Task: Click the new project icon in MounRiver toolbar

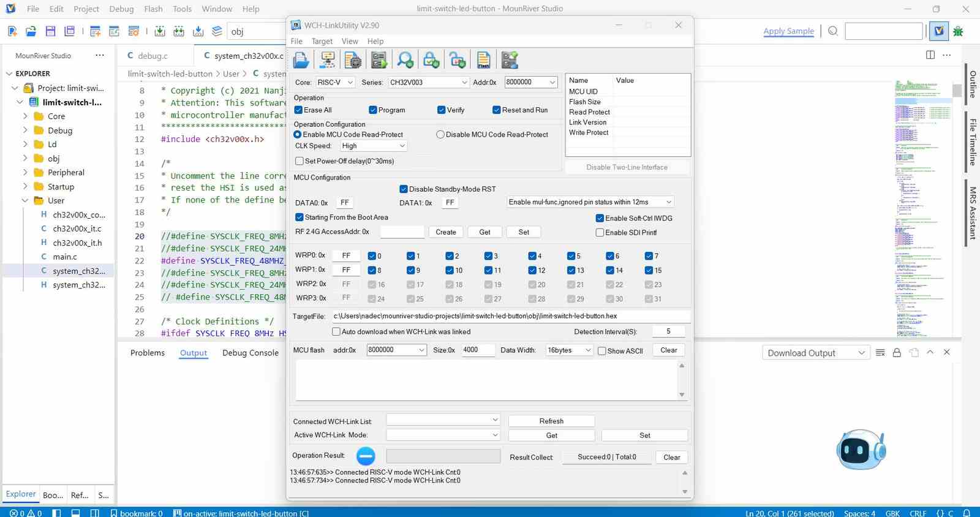Action: 12,31
